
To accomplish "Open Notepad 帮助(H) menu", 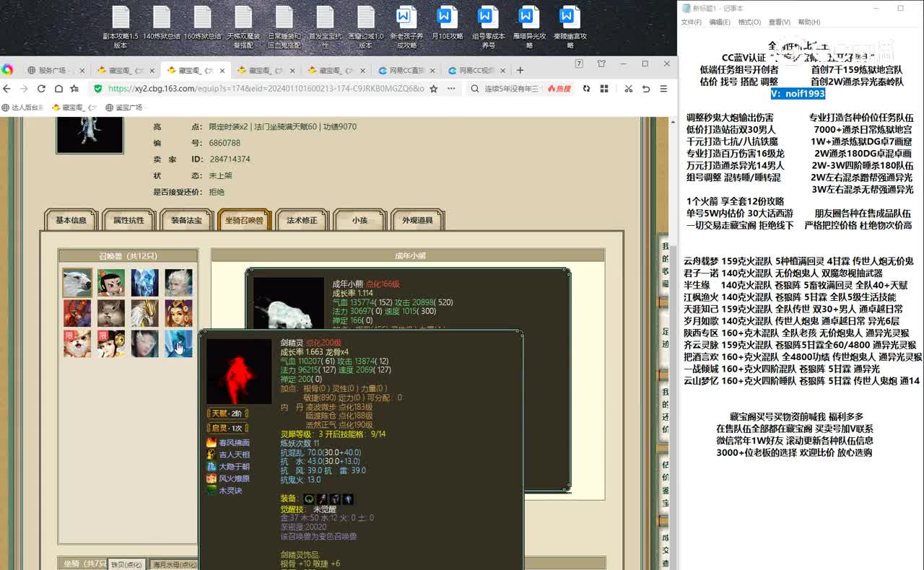I will coord(808,22).
